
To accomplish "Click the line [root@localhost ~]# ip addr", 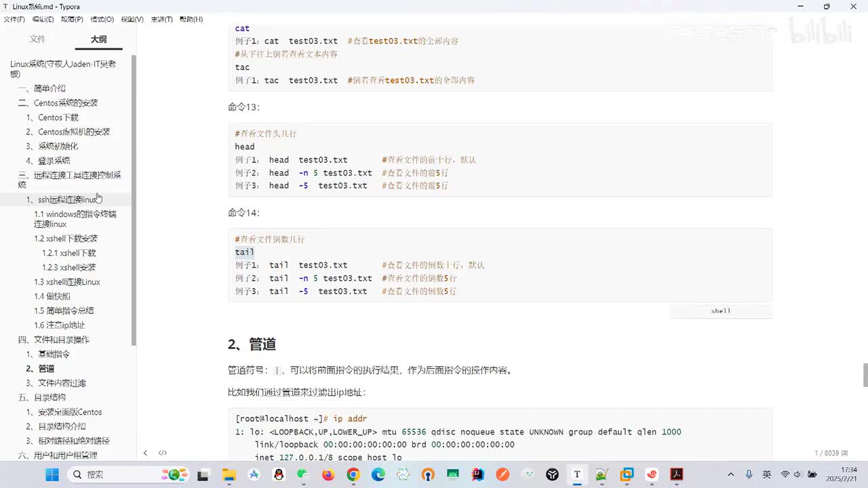I will (301, 419).
